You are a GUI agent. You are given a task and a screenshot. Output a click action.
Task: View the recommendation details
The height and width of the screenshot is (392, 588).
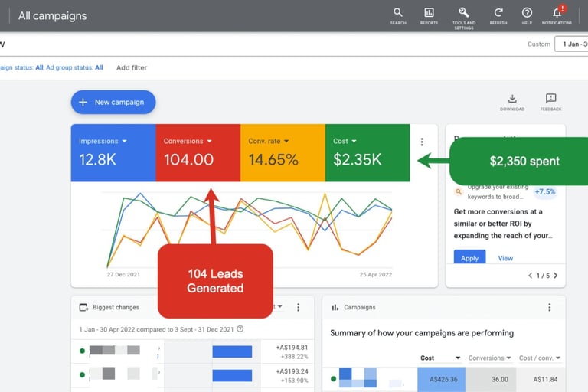[505, 258]
